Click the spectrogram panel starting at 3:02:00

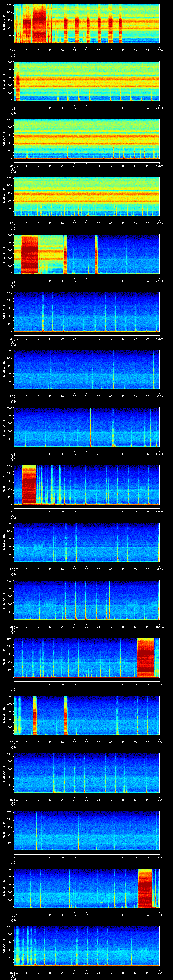(x=87, y=773)
